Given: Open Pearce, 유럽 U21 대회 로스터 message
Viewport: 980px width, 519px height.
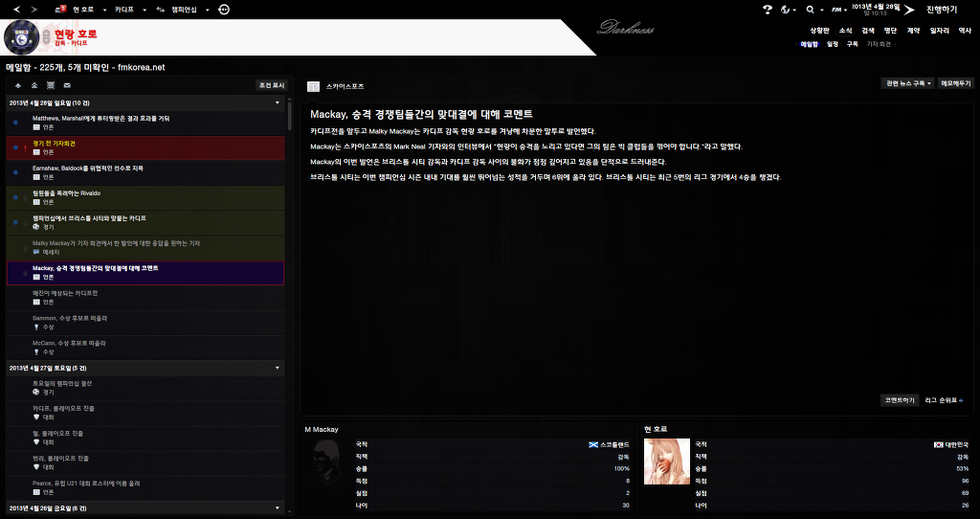Looking at the screenshot, I should [145, 487].
